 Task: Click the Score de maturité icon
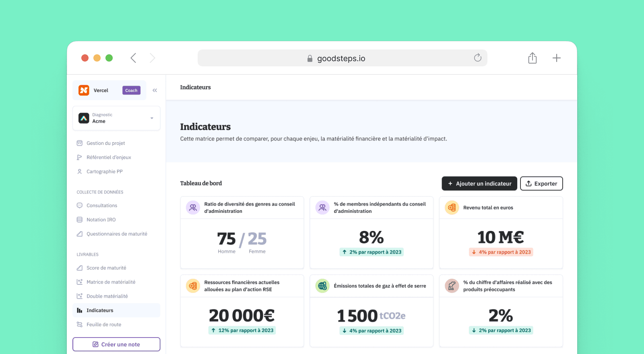tap(80, 268)
